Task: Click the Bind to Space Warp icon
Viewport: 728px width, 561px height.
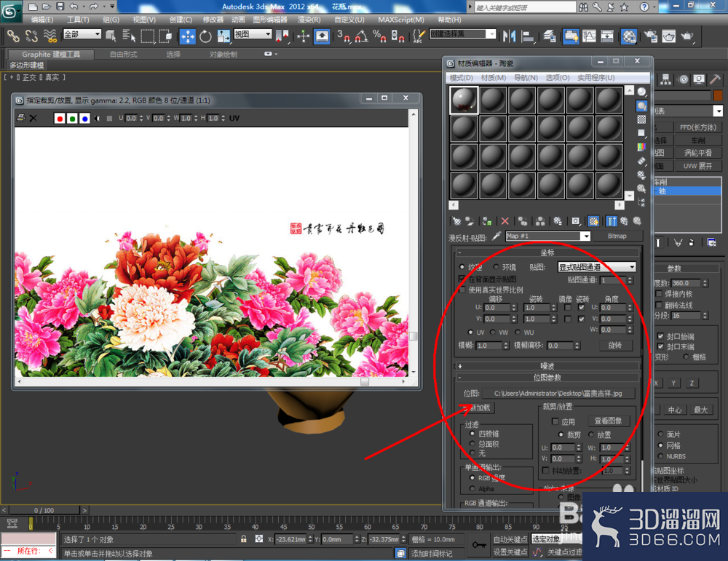Action: click(x=50, y=36)
